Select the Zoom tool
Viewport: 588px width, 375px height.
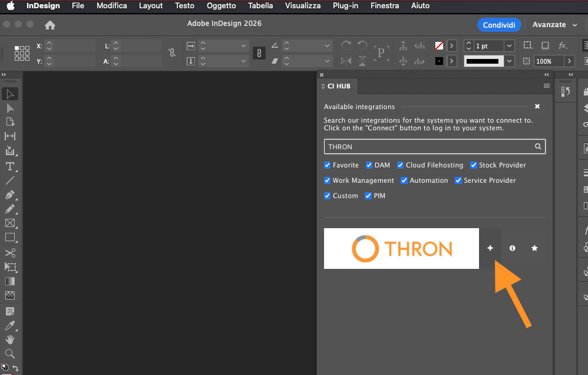click(x=10, y=354)
